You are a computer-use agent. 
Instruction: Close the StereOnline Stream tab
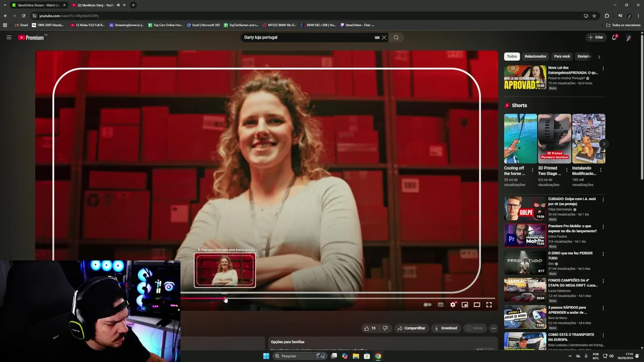(64, 5)
